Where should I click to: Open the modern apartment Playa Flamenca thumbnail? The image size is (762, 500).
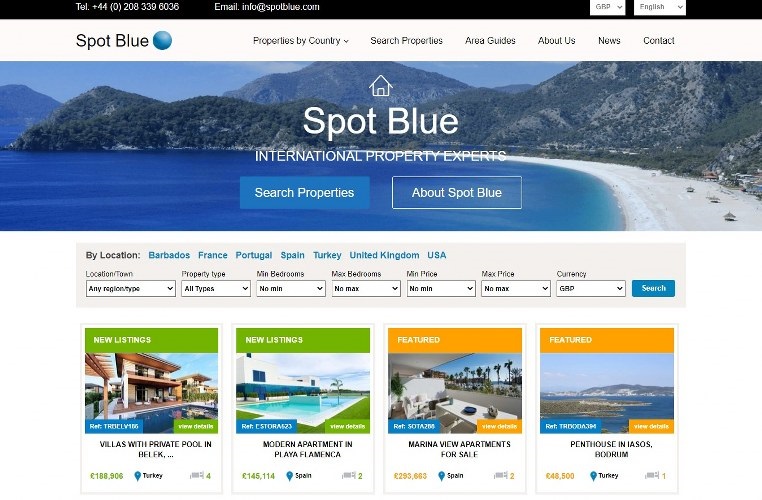pos(303,393)
